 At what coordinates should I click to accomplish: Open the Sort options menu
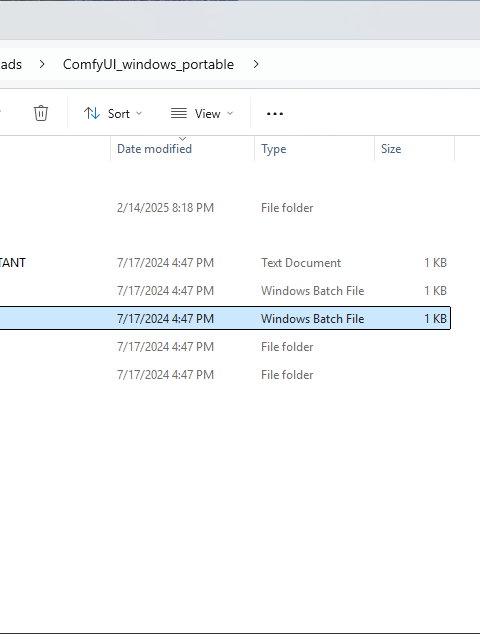[113, 114]
